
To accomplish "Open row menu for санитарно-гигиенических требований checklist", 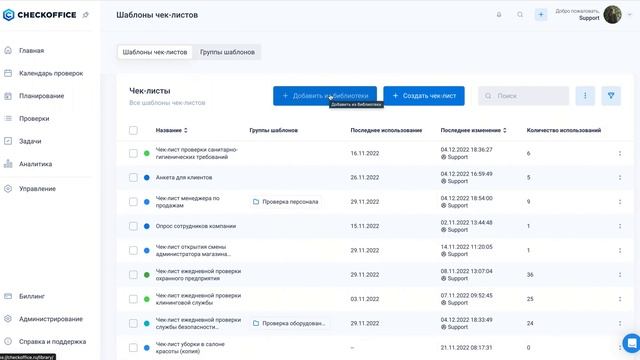I will pyautogui.click(x=620, y=153).
